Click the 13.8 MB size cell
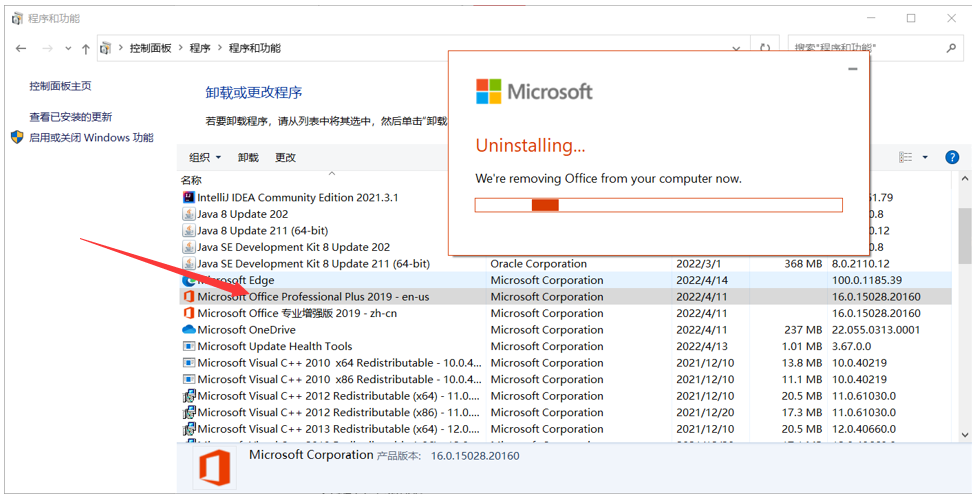This screenshot has height=495, width=972. tap(802, 363)
